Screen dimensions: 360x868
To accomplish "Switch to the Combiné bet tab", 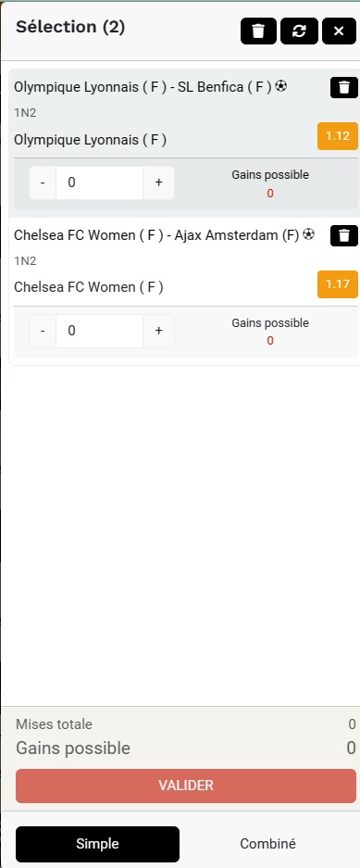I will click(x=267, y=844).
